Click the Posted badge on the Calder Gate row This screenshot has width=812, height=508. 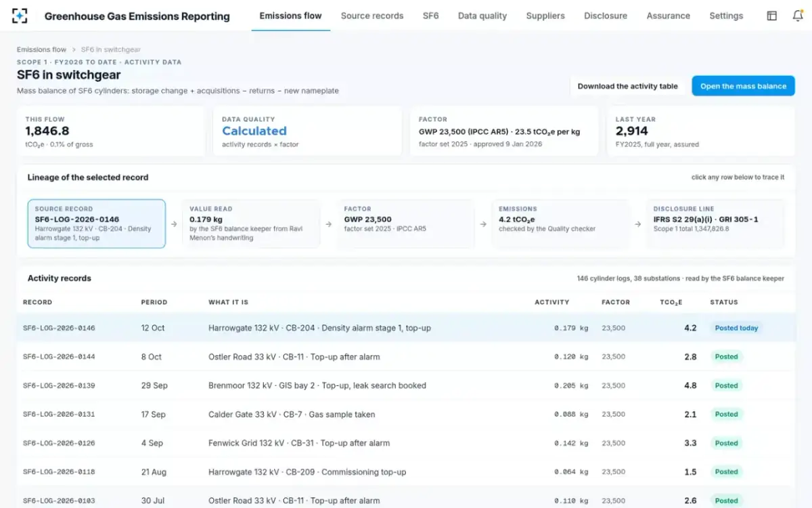[727, 415]
